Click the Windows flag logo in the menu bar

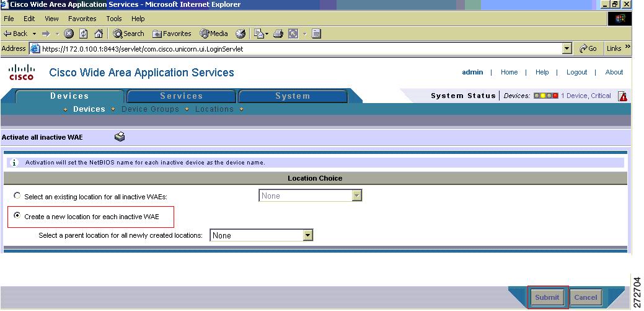[x=620, y=19]
